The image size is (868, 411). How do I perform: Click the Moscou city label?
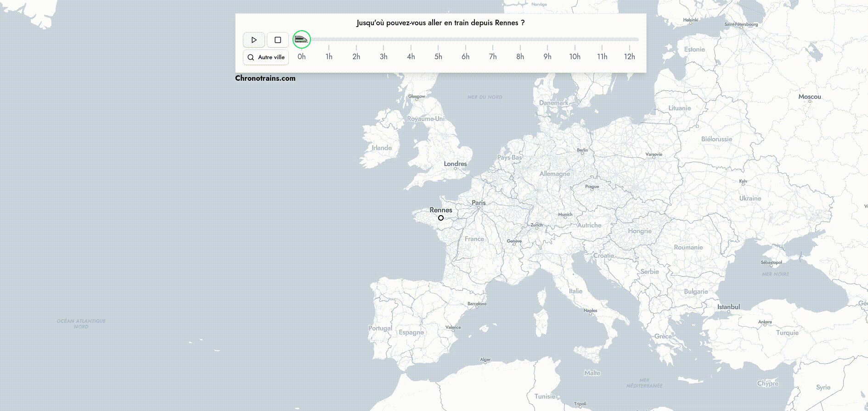pyautogui.click(x=809, y=97)
